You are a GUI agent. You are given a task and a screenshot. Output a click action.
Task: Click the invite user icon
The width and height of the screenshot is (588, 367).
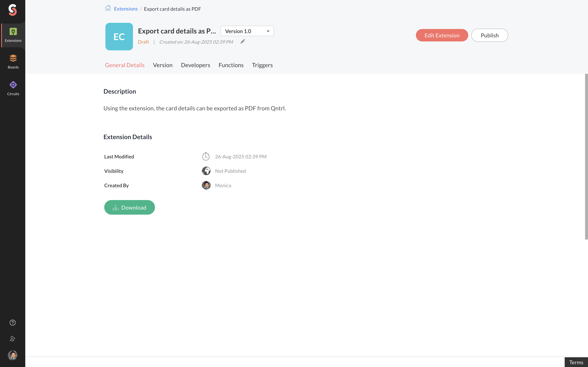[x=13, y=339]
